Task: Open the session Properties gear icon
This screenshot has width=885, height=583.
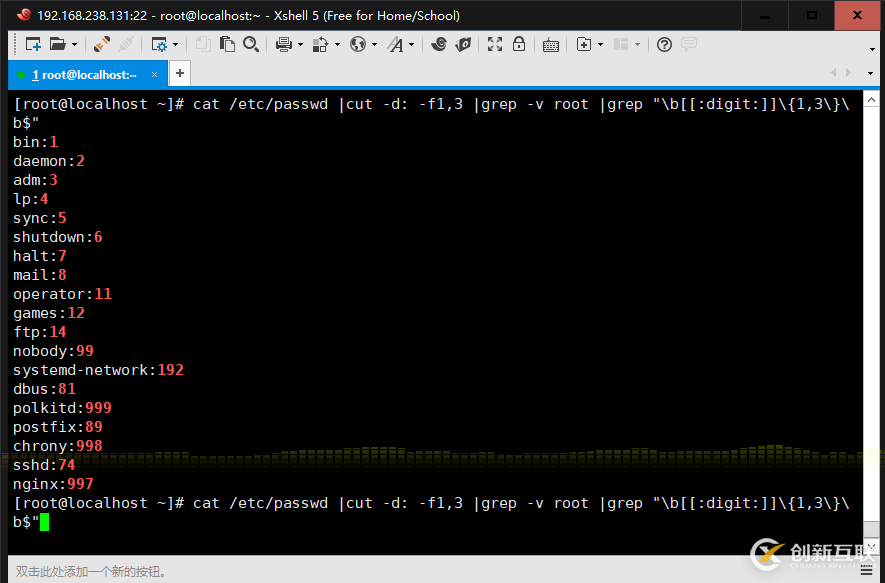Action: tap(160, 45)
